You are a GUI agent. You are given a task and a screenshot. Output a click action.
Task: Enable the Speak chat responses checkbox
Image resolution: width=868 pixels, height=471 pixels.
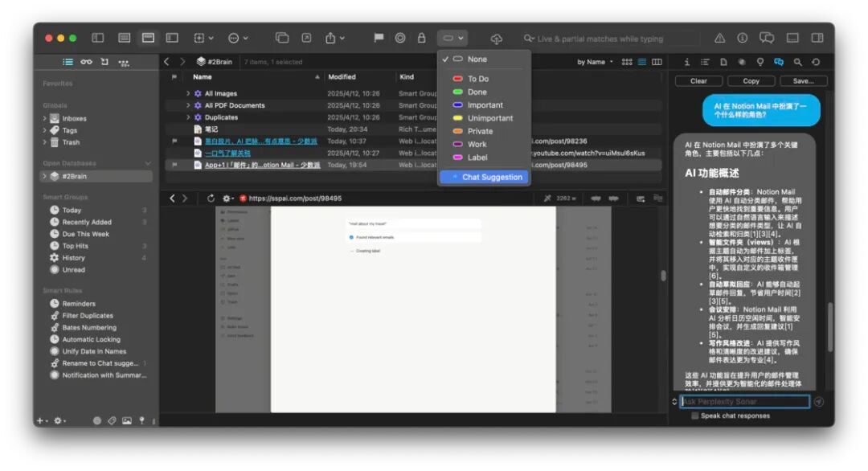[694, 416]
